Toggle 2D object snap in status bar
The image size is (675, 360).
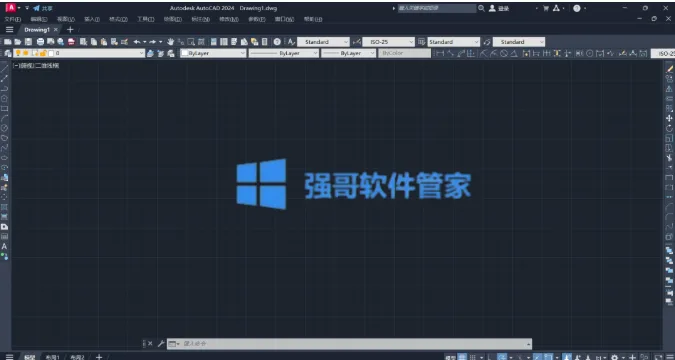point(549,357)
